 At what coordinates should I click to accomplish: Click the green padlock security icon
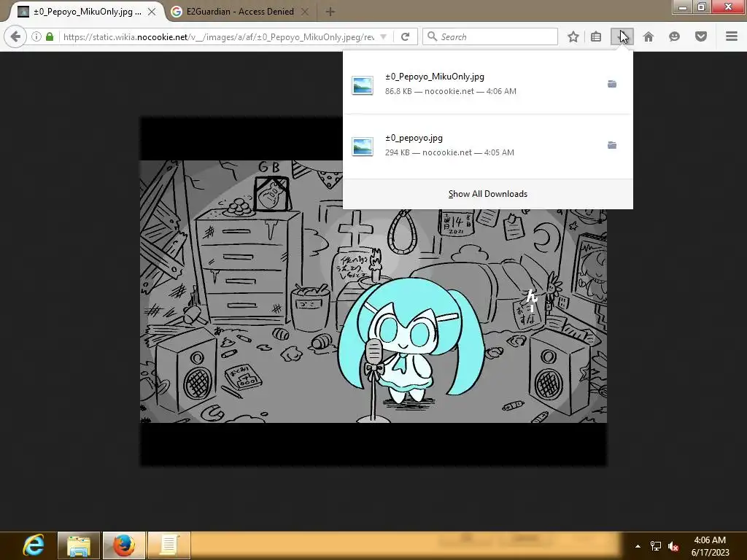point(50,36)
